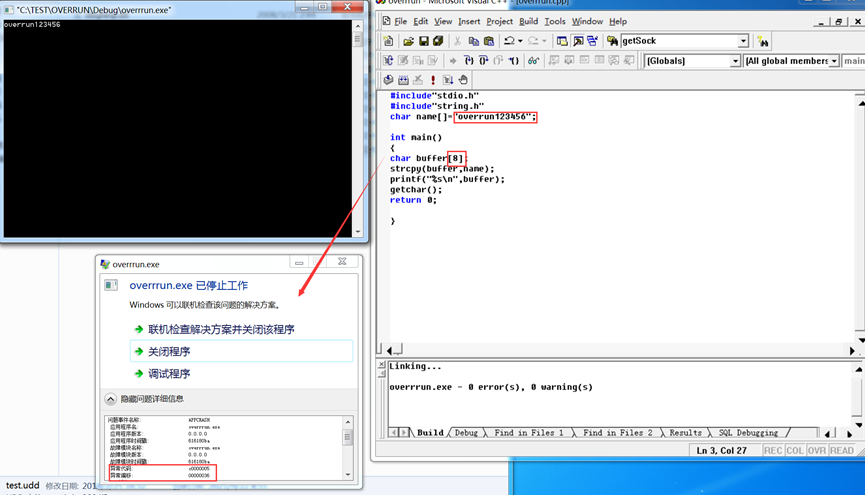Screen dimensions: 865x495
Task: Click the crash details list scrollbar
Action: [x=348, y=448]
